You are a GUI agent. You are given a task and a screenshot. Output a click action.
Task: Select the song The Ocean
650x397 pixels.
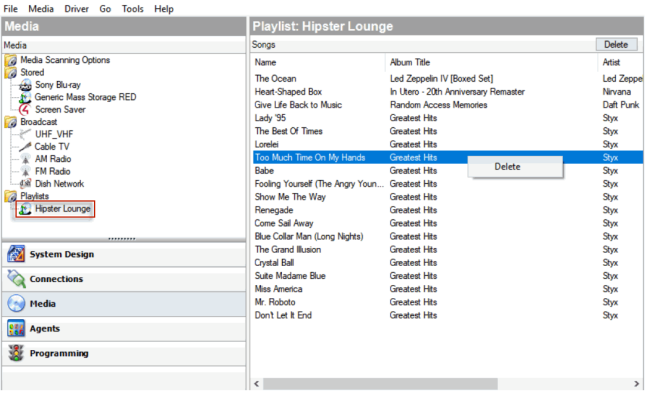click(275, 79)
